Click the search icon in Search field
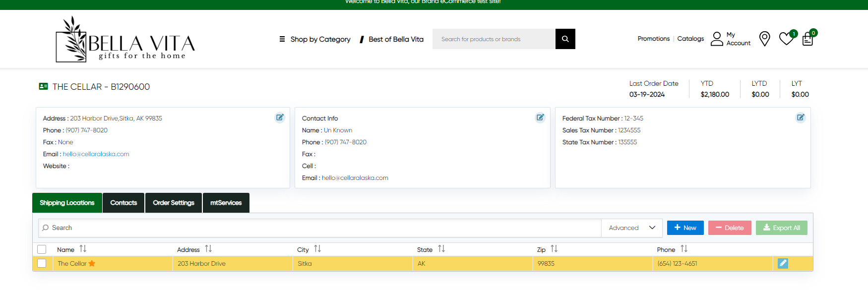The height and width of the screenshot is (290, 868). point(46,228)
